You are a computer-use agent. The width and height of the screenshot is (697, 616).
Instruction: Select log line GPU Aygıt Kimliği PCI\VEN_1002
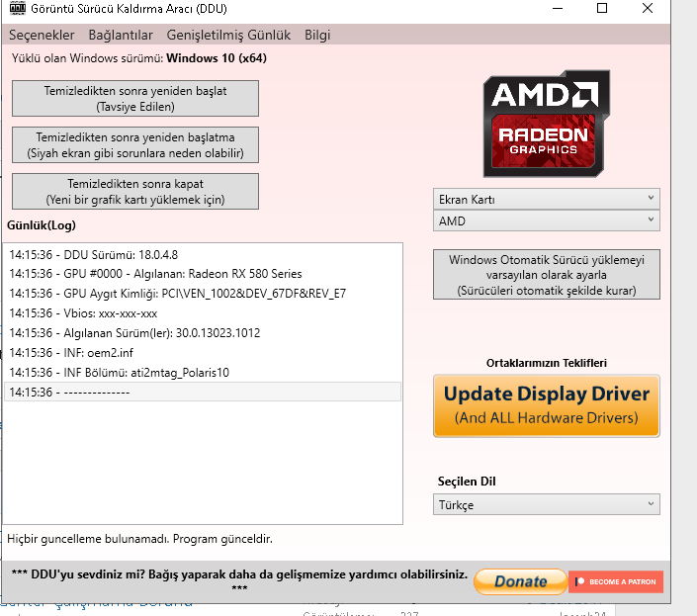tap(203, 294)
